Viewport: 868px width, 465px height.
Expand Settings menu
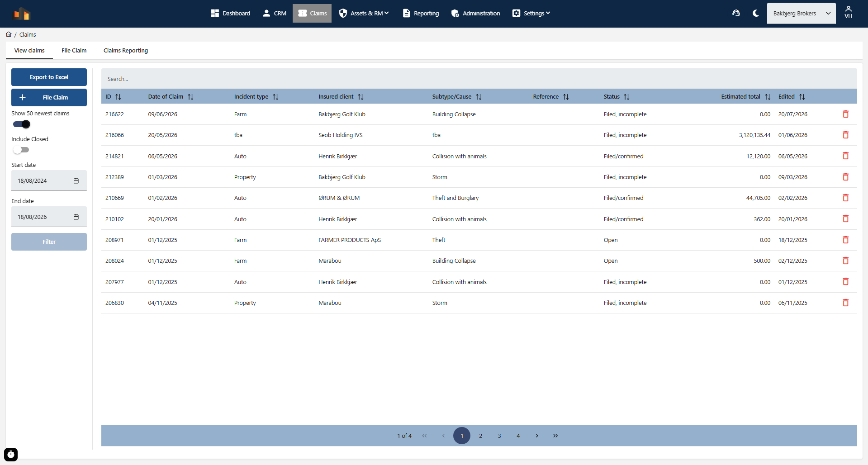[531, 13]
